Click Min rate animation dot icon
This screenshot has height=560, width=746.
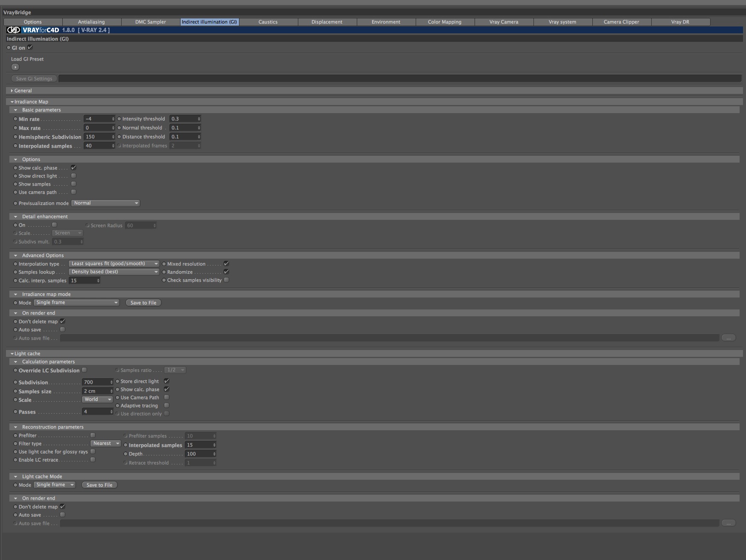pos(15,119)
